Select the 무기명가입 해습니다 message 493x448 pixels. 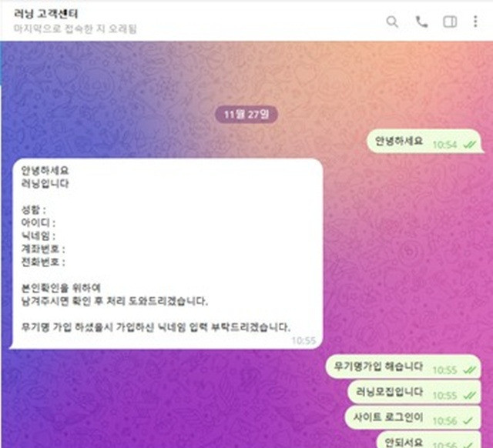tap(404, 366)
